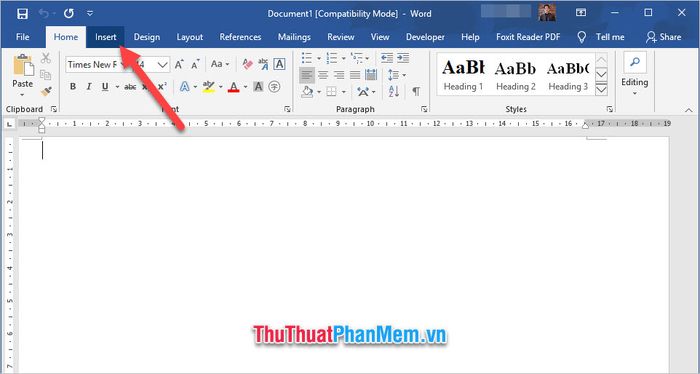Open the Clipboard dialog launcher

pyautogui.click(x=54, y=109)
